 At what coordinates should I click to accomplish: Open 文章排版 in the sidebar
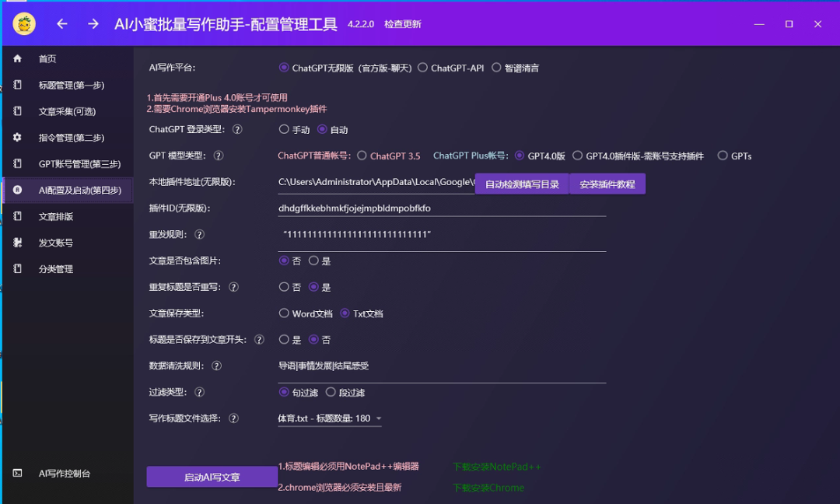[x=68, y=216]
